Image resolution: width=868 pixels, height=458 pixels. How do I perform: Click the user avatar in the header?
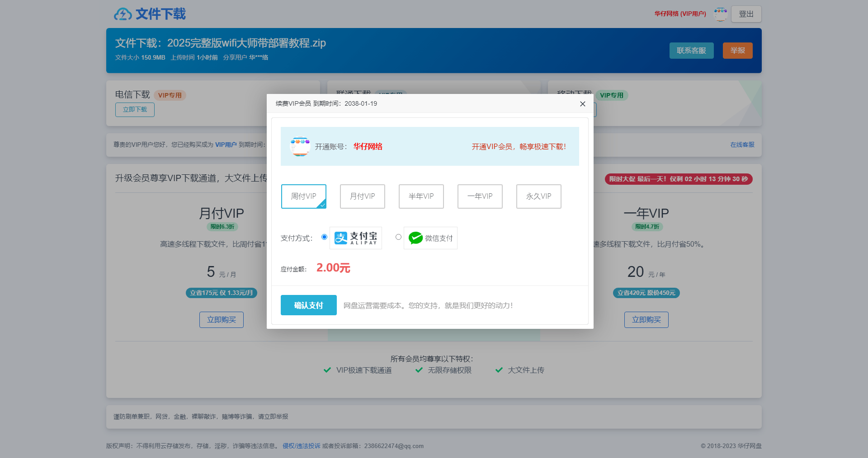(x=720, y=14)
